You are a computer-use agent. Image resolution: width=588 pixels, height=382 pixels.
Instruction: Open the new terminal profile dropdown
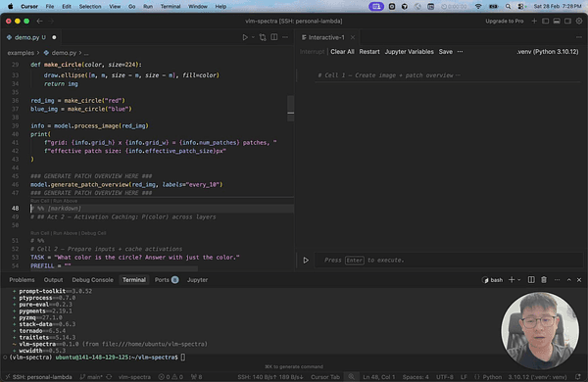519,280
